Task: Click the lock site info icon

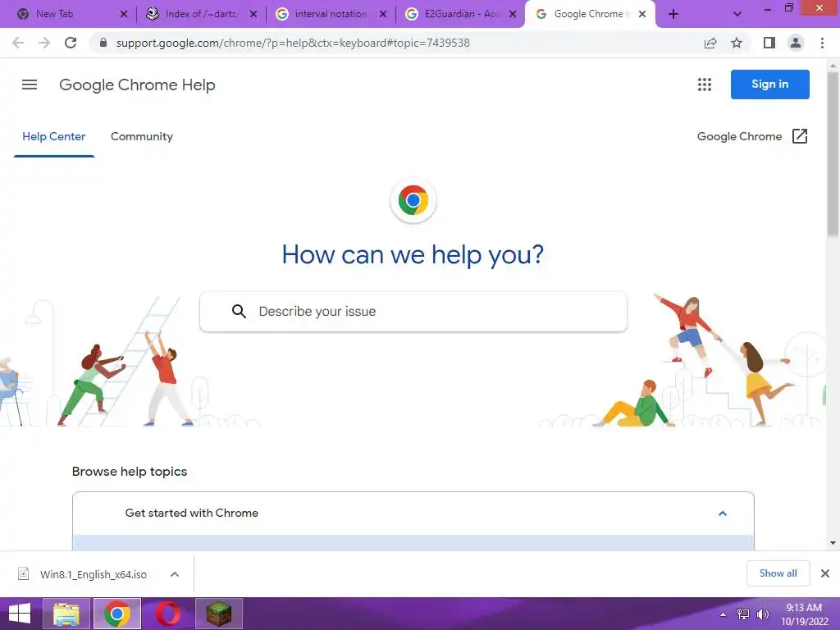Action: 103,43
